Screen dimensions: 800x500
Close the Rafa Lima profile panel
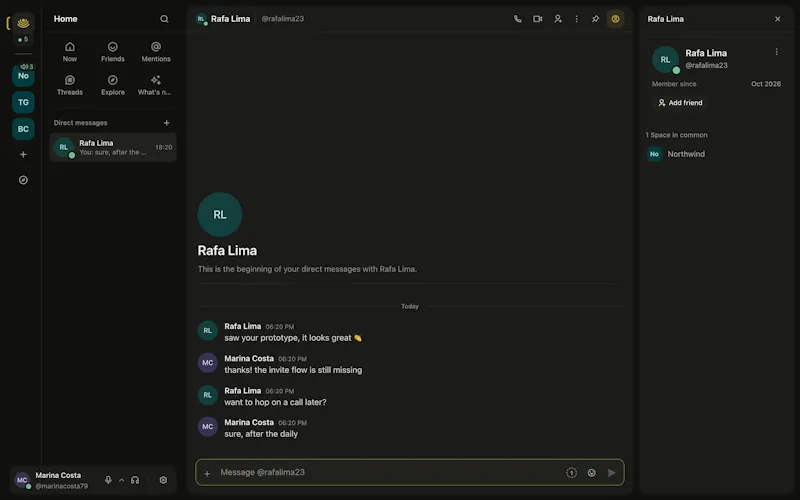tap(778, 19)
